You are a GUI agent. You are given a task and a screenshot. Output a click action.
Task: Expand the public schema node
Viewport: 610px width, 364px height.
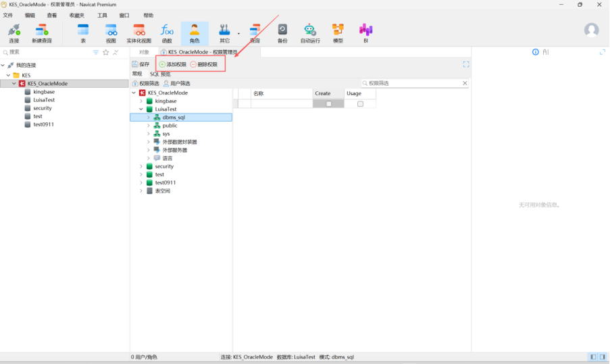[x=149, y=126]
